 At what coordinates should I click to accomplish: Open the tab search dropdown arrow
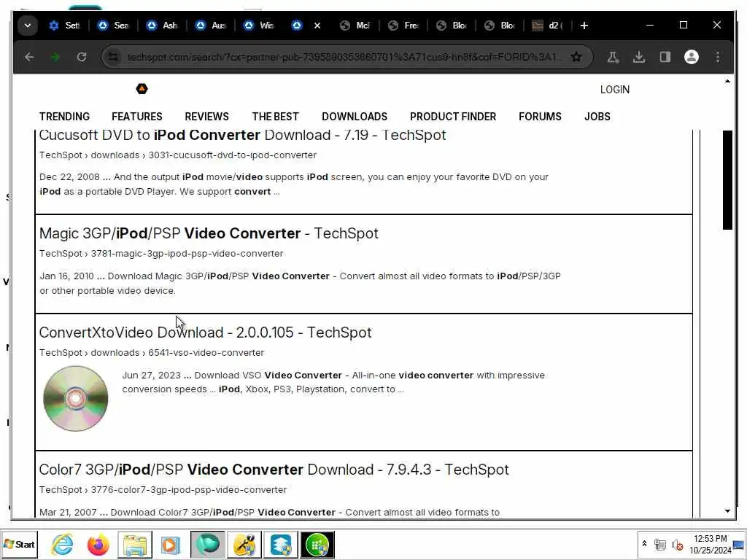(x=28, y=26)
